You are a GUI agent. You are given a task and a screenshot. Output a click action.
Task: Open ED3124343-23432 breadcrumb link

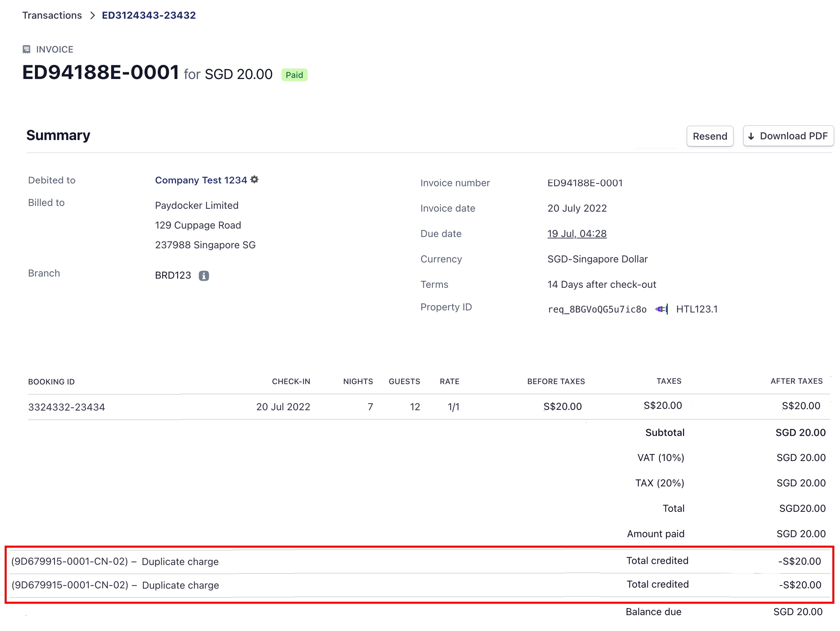pos(149,16)
